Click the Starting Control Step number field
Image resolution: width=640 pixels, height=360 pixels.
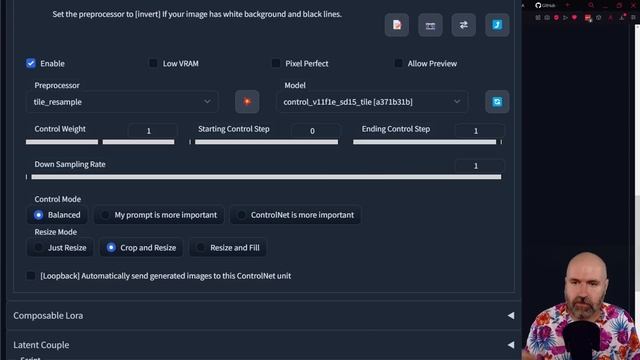(x=316, y=131)
